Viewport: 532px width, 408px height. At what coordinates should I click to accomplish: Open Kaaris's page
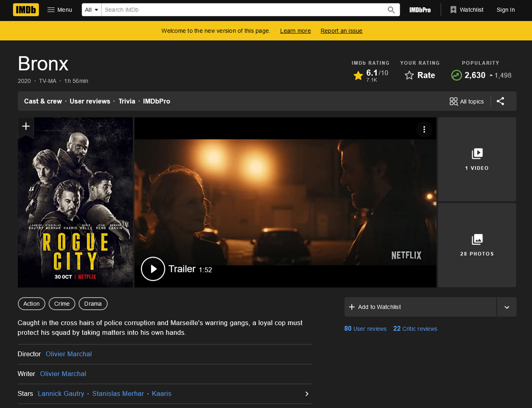click(161, 394)
